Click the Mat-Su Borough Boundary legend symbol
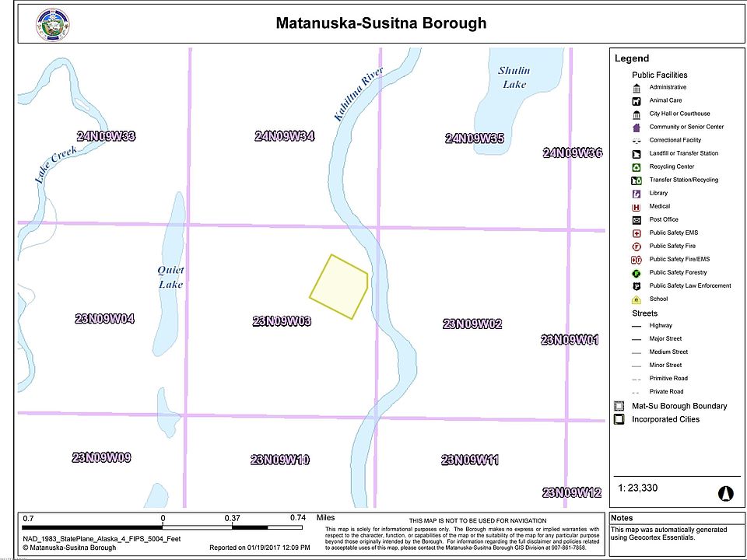 (619, 406)
